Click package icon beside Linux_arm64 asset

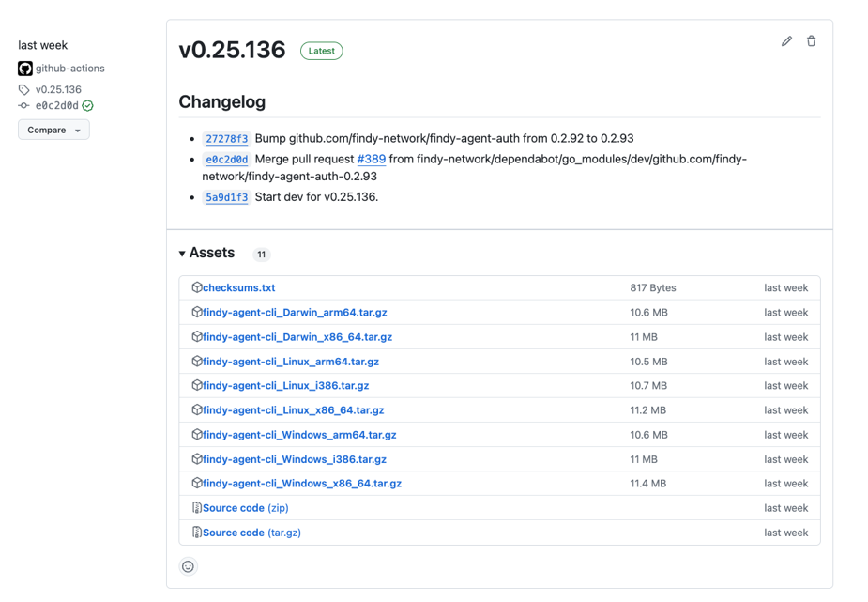pyautogui.click(x=196, y=361)
